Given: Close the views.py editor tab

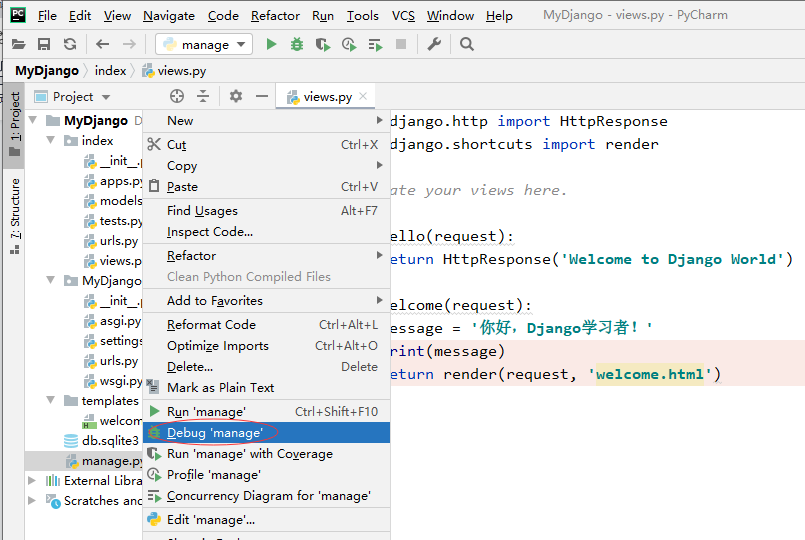Looking at the screenshot, I should click(x=363, y=96).
